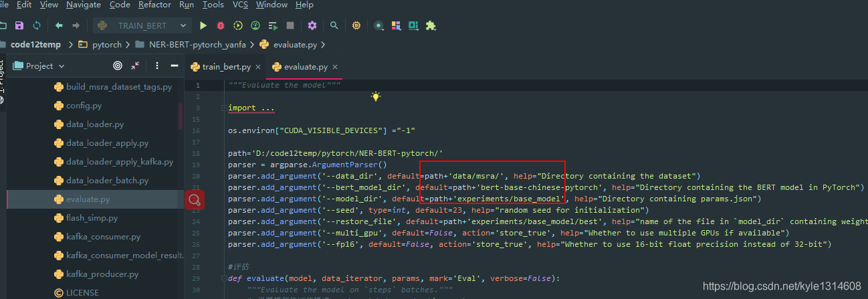Click the yellow light bulb intention icon
The image size is (868, 299).
click(x=376, y=96)
